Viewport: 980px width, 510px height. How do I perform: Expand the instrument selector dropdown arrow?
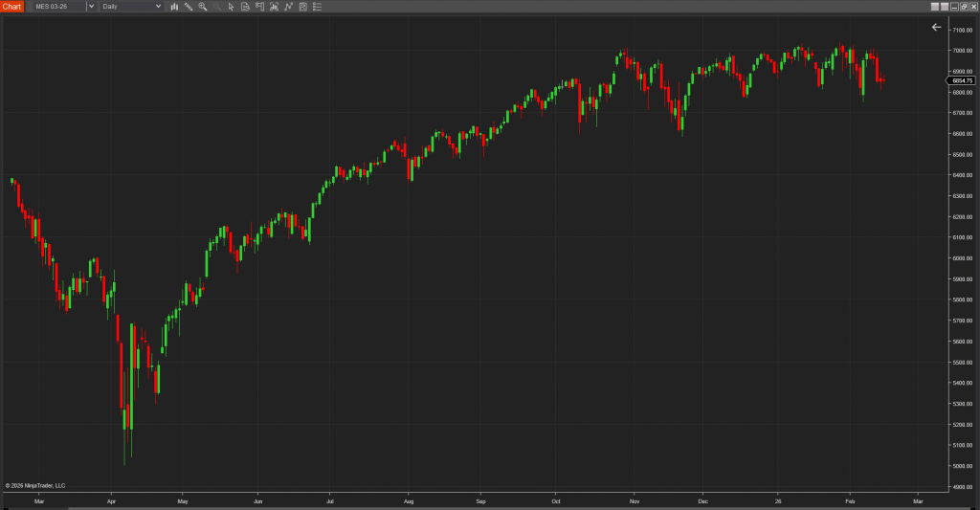(x=91, y=7)
